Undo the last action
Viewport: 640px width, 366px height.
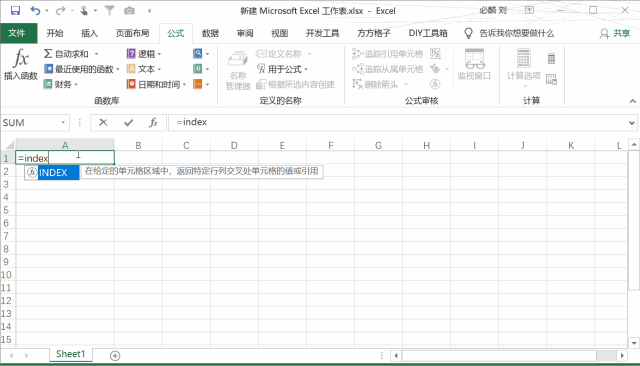point(36,11)
